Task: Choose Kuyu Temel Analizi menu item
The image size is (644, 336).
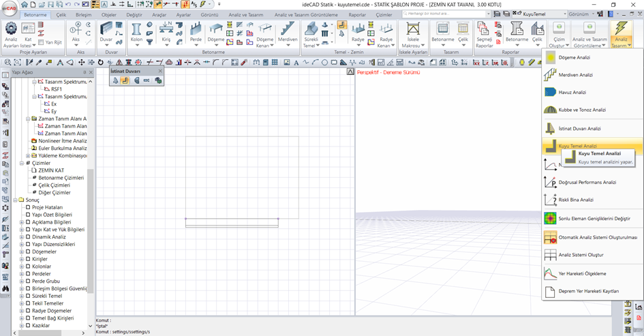Action: click(x=593, y=146)
